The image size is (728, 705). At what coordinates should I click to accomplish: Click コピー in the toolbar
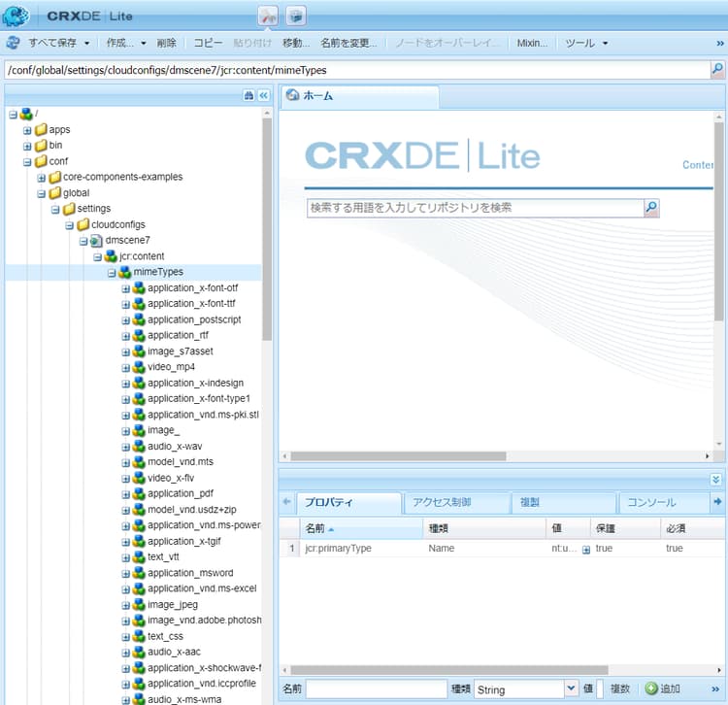click(x=208, y=43)
